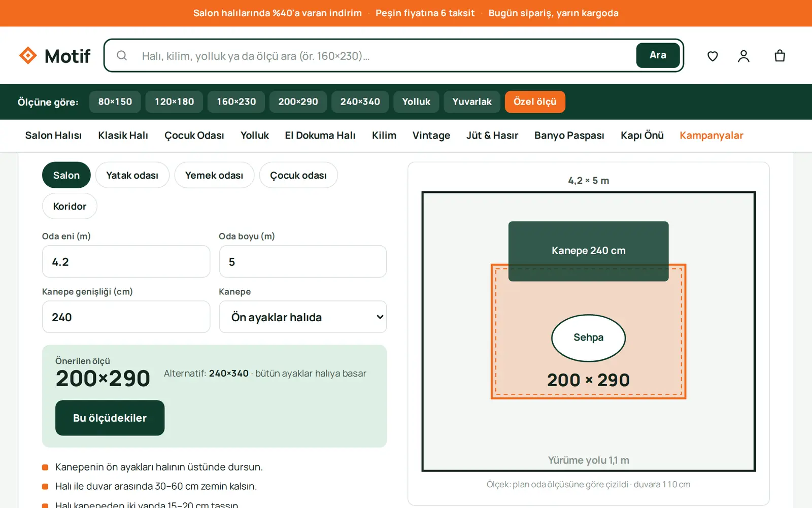Image resolution: width=812 pixels, height=508 pixels.
Task: Click the Kanepe 240 cm block in plan
Action: click(x=589, y=251)
